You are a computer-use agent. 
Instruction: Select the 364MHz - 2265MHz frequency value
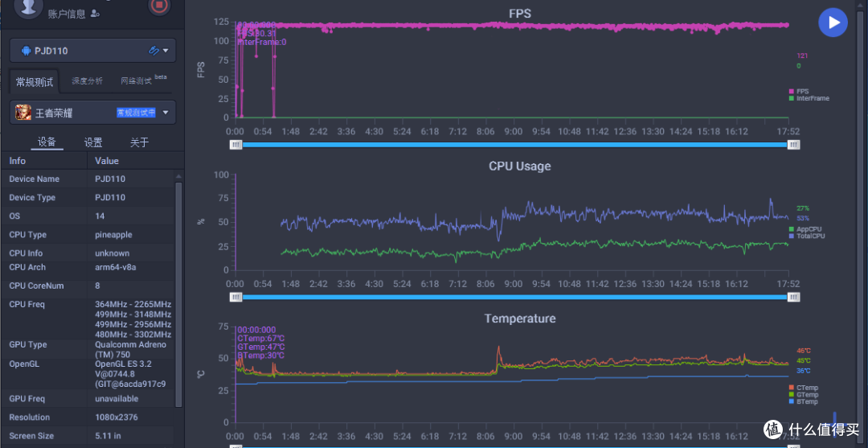coord(133,305)
